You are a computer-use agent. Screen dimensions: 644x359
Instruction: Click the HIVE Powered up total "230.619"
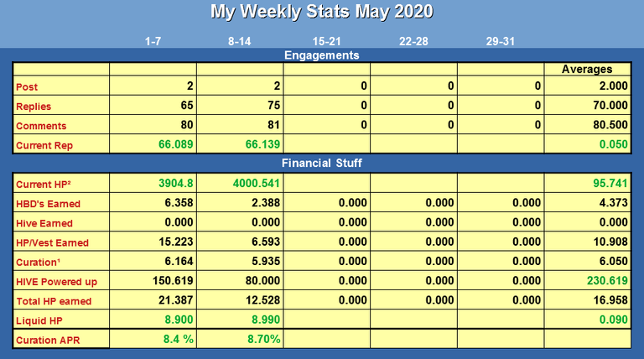607,280
